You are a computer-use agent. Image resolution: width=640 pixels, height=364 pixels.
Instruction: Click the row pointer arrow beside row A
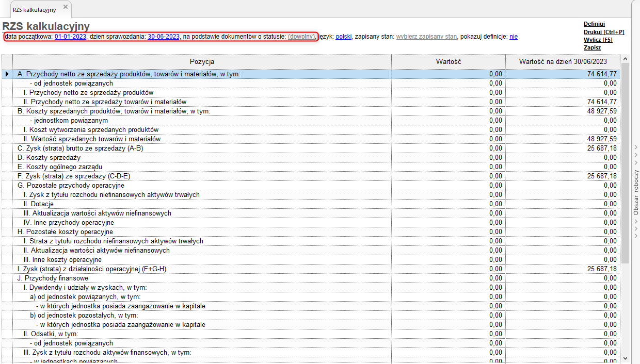pos(7,74)
